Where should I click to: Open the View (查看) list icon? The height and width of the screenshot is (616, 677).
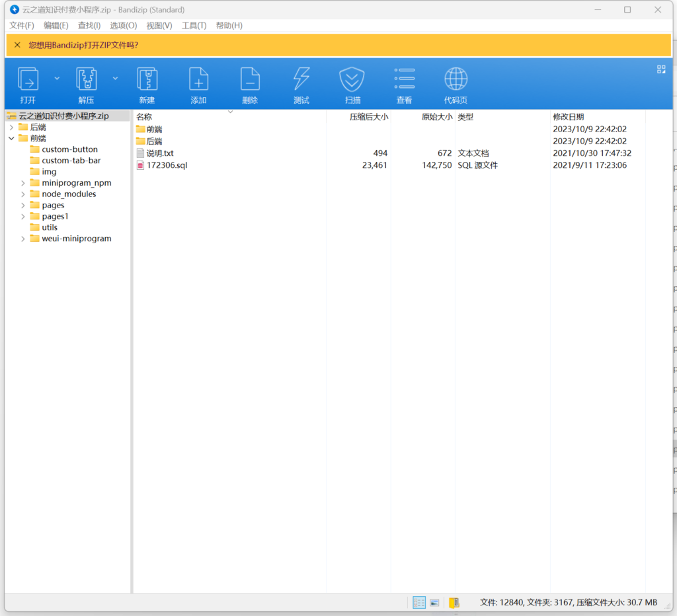[x=404, y=80]
